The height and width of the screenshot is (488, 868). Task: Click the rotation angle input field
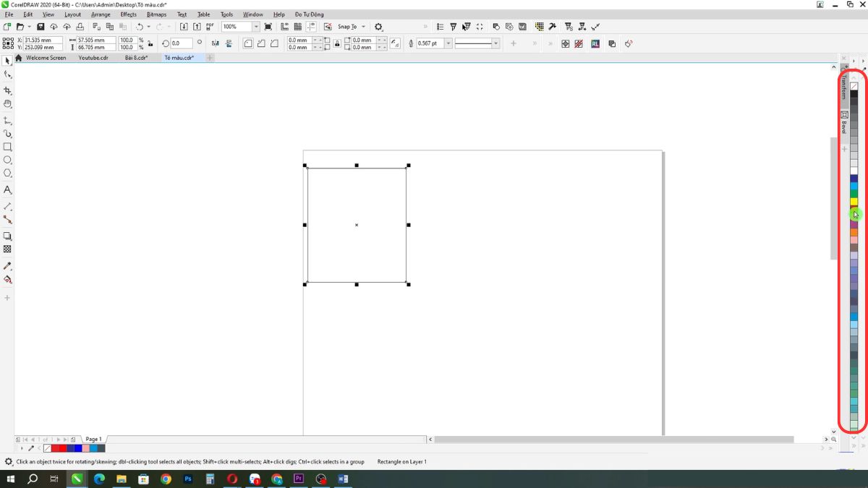pyautogui.click(x=183, y=43)
